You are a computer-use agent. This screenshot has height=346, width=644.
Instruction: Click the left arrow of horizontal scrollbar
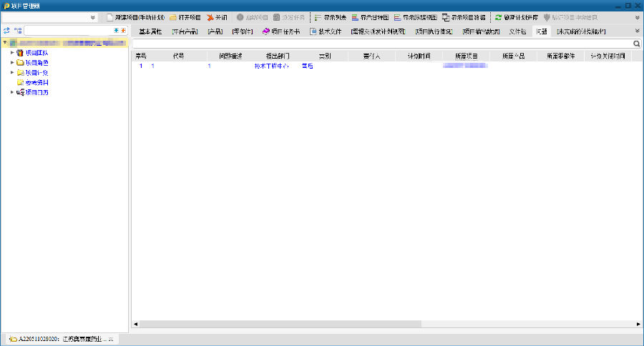135,324
